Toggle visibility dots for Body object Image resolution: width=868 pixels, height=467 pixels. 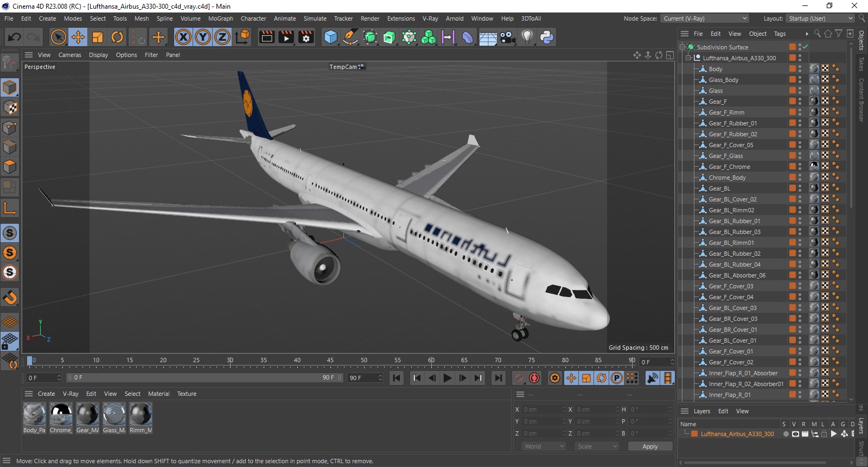coord(800,68)
